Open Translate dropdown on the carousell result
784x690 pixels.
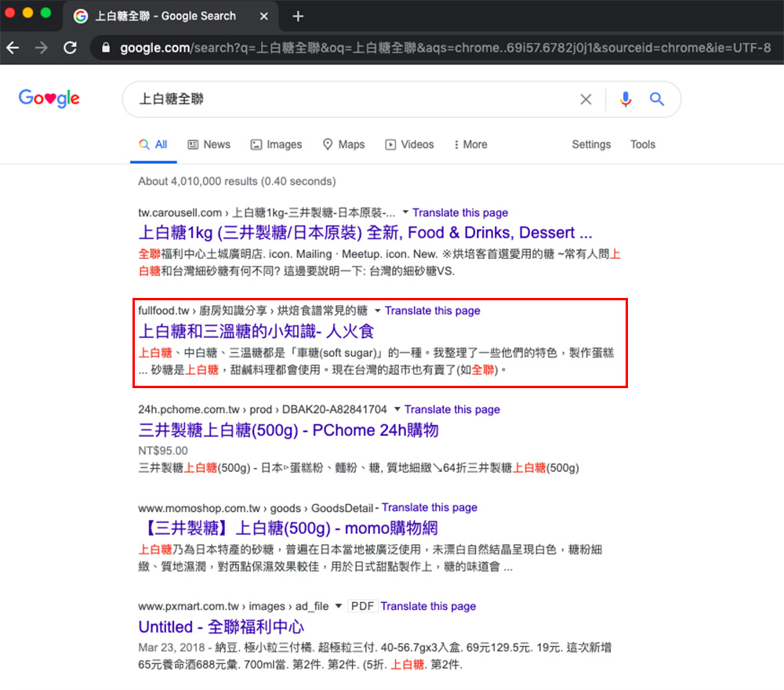click(x=405, y=212)
